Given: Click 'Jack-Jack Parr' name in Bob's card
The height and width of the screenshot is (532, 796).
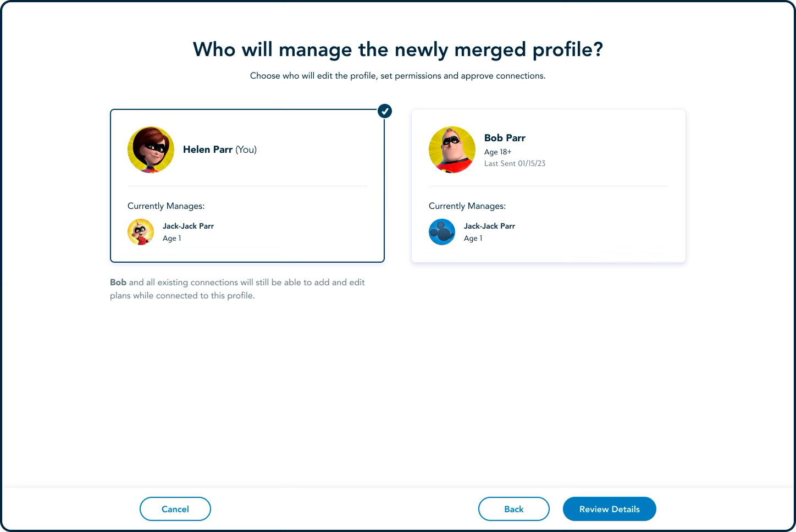Looking at the screenshot, I should (x=489, y=226).
